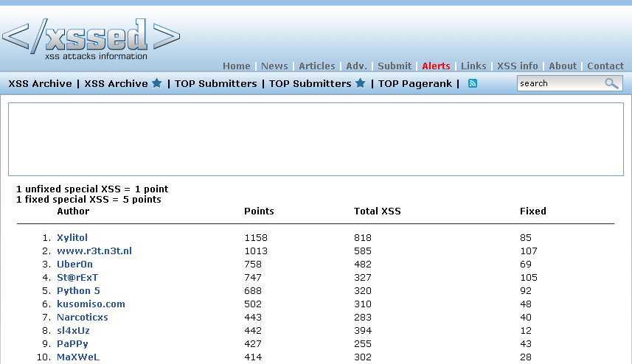Screen dimensions: 632x364
Task: Open author Python 5's profile
Action: click(x=78, y=291)
